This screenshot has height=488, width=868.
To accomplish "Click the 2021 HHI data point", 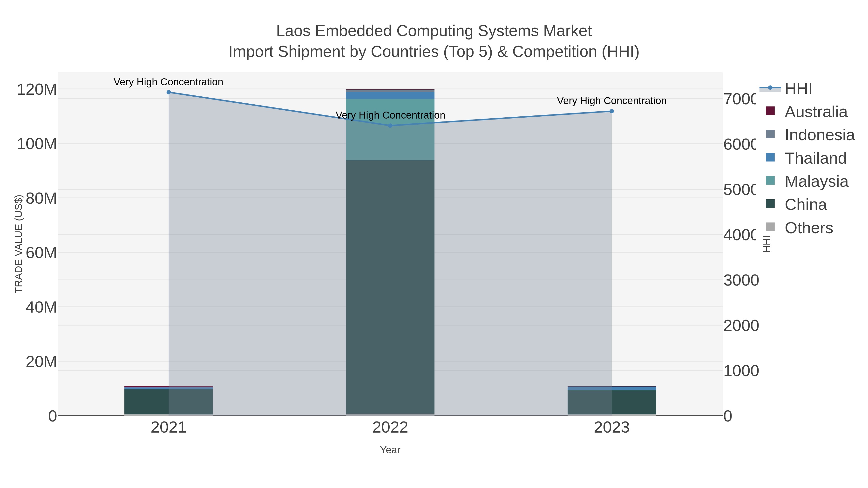I will (169, 92).
